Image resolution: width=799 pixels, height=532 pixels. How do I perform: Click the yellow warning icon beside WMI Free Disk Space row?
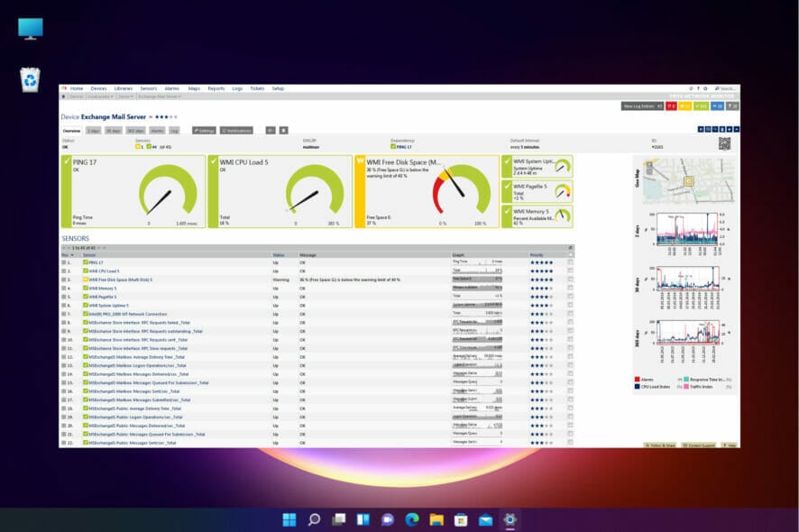[86, 280]
